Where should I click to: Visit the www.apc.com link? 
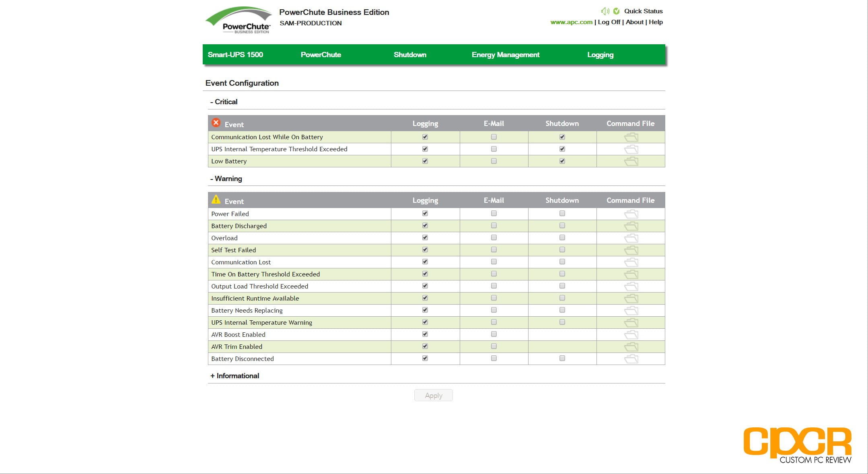(x=571, y=22)
